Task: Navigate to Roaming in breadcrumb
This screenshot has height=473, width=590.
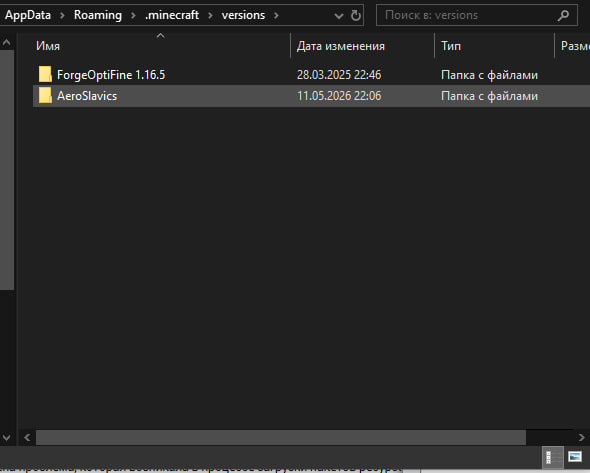Action: (x=98, y=15)
